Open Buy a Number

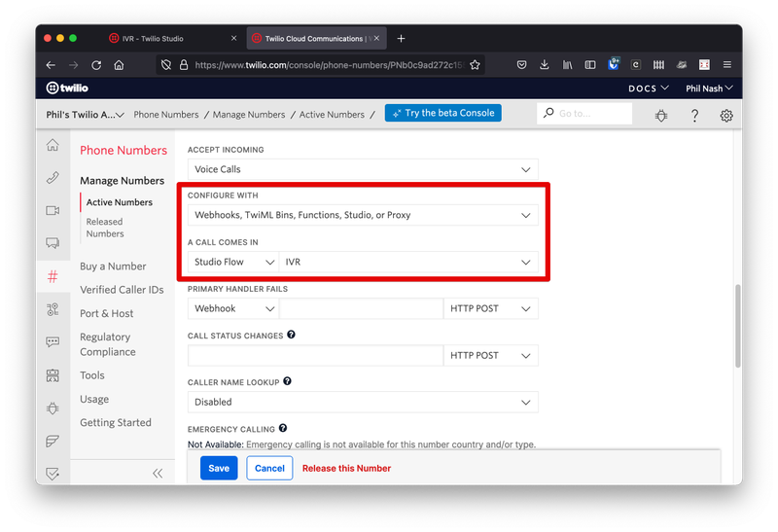click(113, 266)
